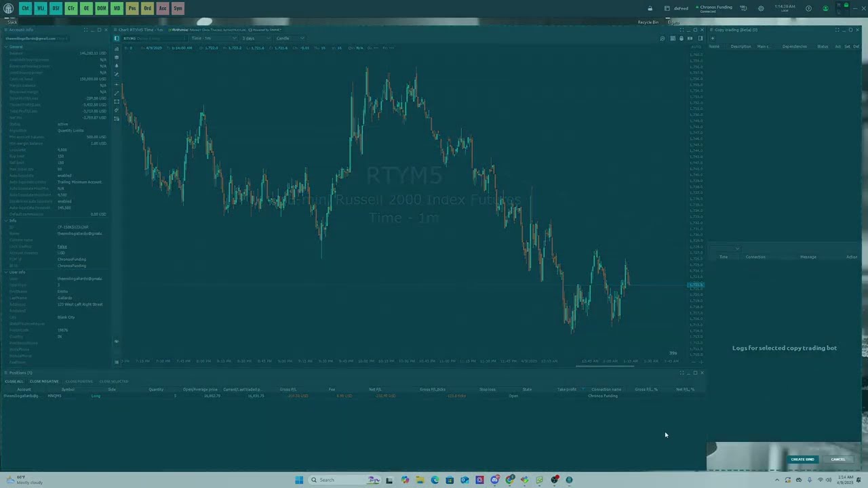The height and width of the screenshot is (488, 868).
Task: Toggle chart right side panel icon
Action: point(701,38)
